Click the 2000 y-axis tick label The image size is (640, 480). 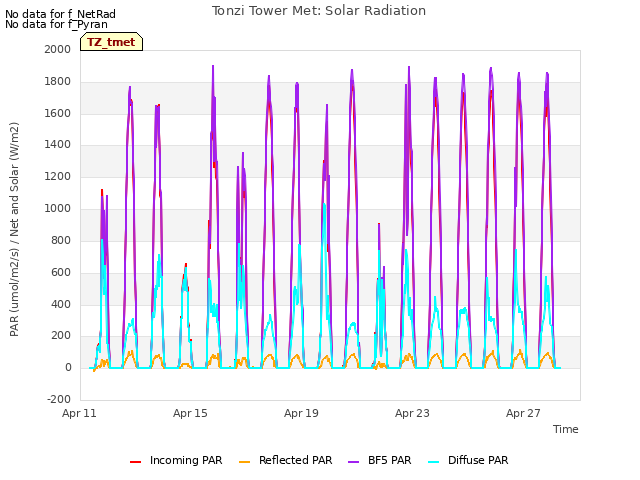[x=58, y=49]
